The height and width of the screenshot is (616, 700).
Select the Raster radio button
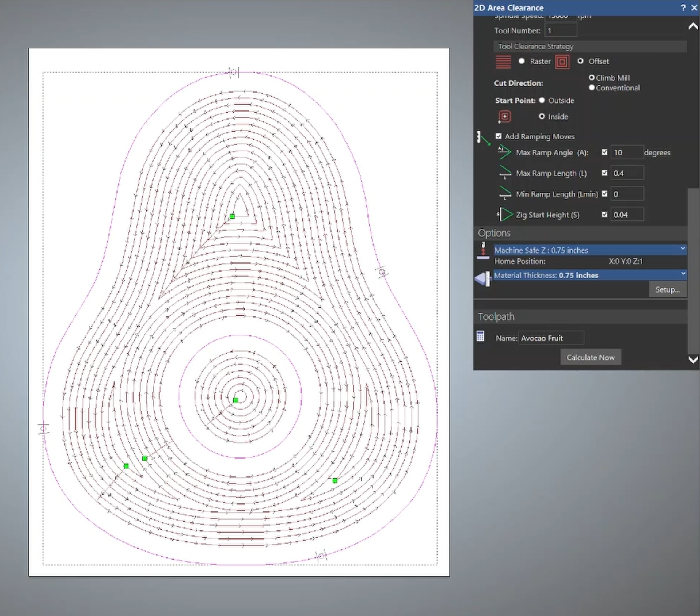(521, 61)
